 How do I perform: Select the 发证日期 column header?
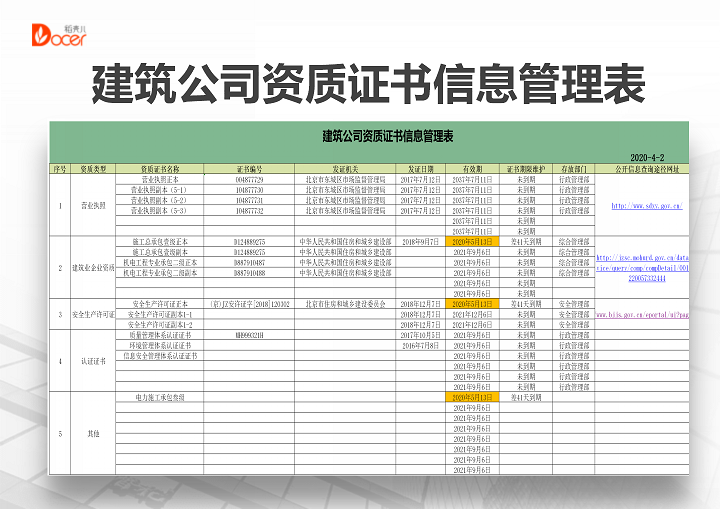click(x=421, y=169)
